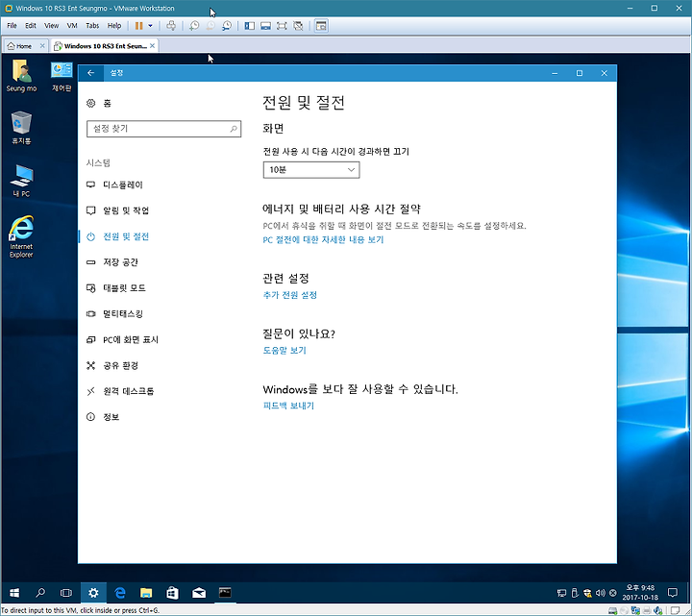This screenshot has height=616, width=692.
Task: Open PC에 화면 표시 settings page
Action: [x=122, y=340]
